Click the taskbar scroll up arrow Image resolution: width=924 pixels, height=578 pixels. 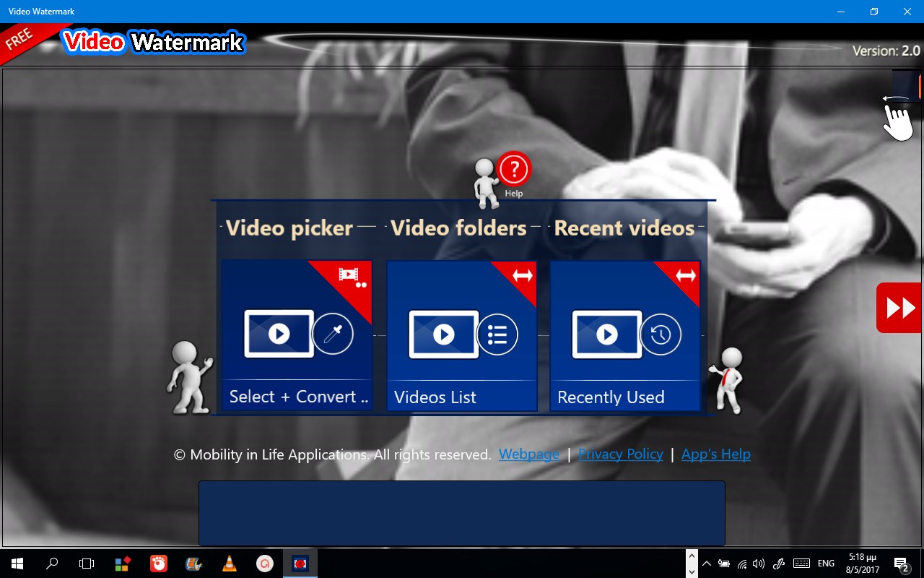(692, 556)
